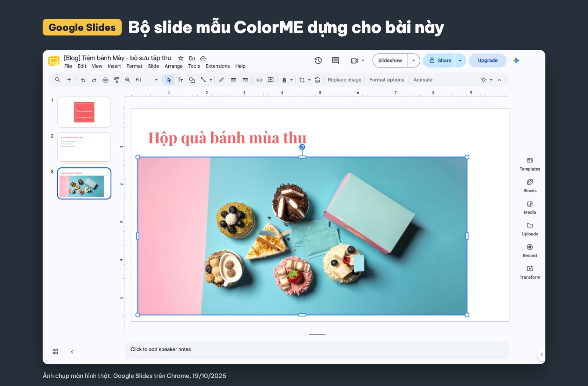This screenshot has width=588, height=386.
Task: Collapse the toolbar with up chevron
Action: [499, 80]
